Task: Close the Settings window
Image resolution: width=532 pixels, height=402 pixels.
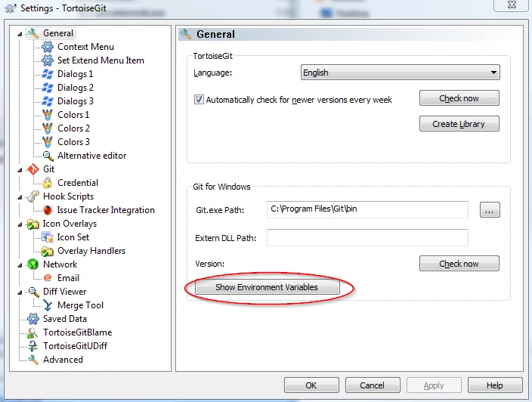Action: click(x=512, y=5)
